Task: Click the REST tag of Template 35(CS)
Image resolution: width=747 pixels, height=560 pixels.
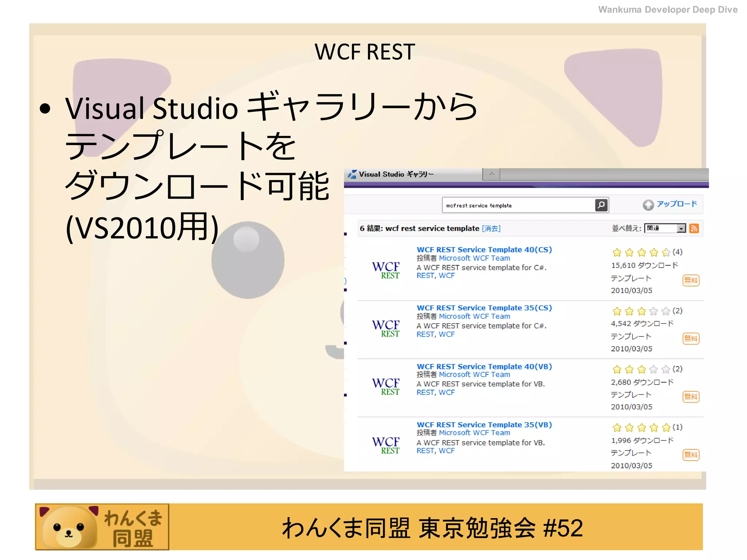Action: [425, 334]
